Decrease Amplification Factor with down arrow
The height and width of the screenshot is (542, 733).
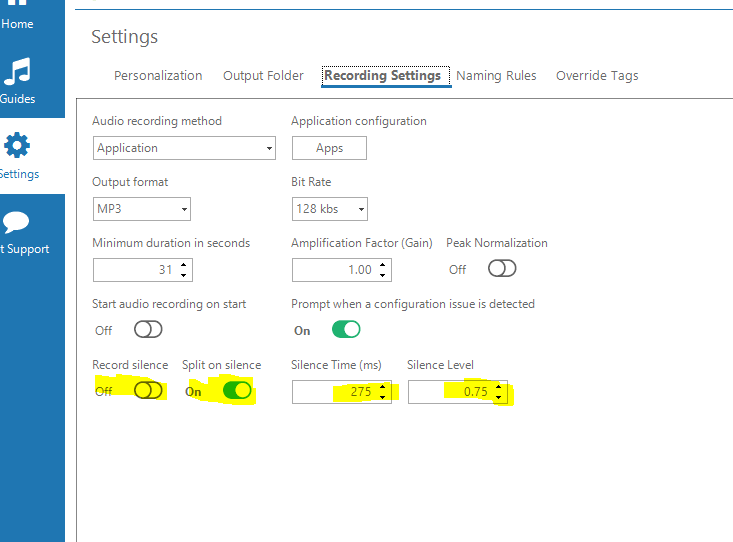click(383, 275)
